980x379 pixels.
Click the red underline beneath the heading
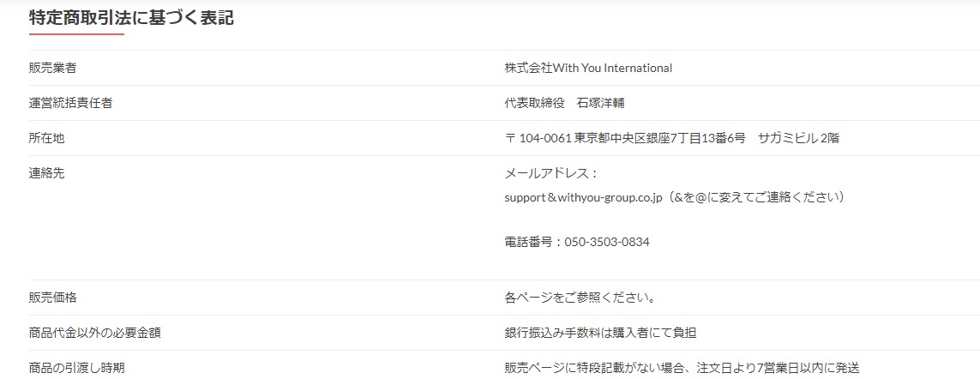tap(76, 34)
